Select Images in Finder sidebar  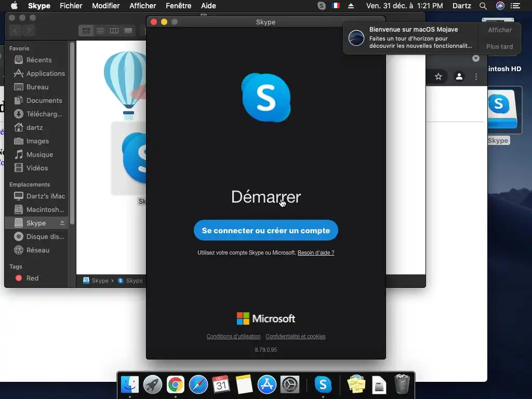36,141
